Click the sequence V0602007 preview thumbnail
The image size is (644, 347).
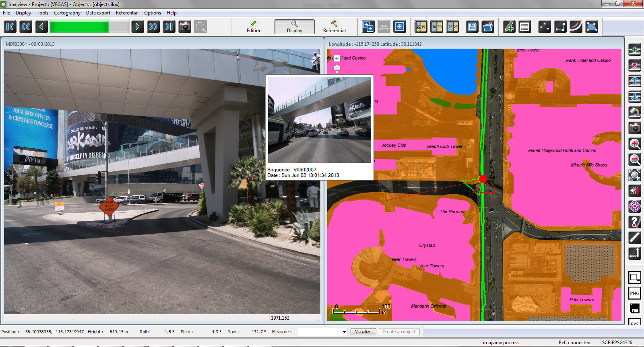pos(320,120)
